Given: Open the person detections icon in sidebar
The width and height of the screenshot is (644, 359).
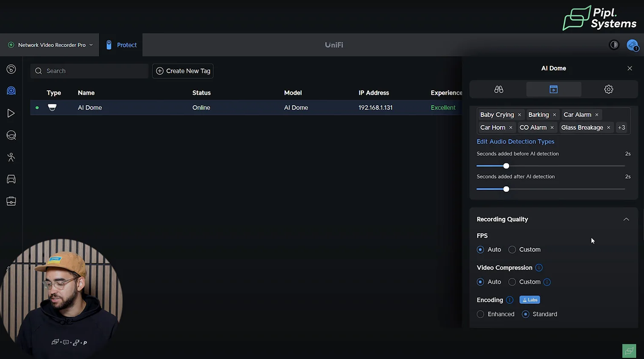Looking at the screenshot, I should pyautogui.click(x=11, y=157).
